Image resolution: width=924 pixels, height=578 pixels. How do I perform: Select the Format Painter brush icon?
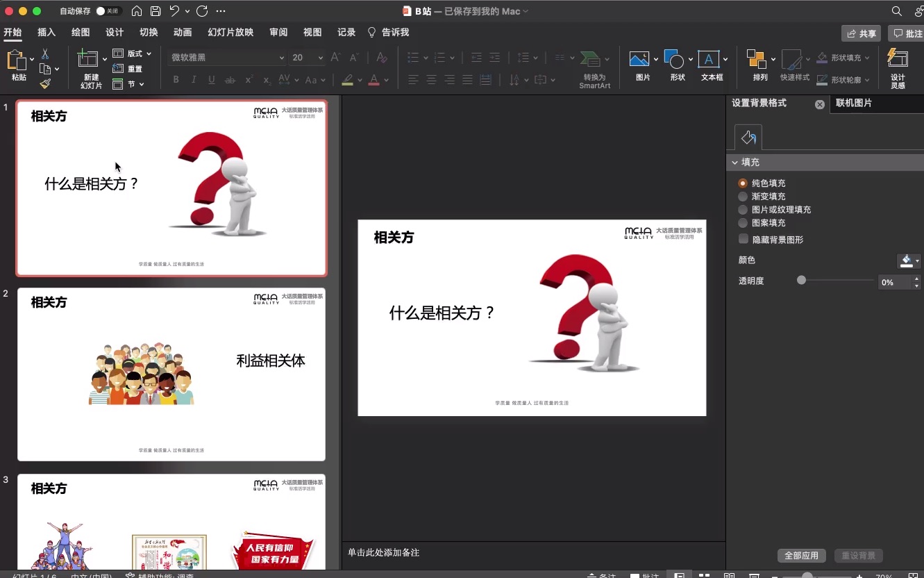(45, 83)
